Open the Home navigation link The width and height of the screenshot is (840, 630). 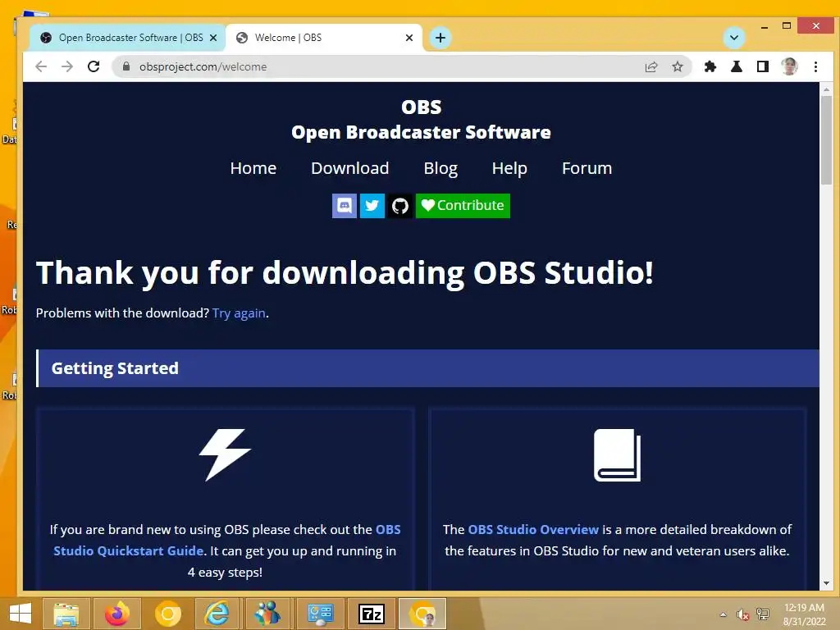(x=253, y=168)
